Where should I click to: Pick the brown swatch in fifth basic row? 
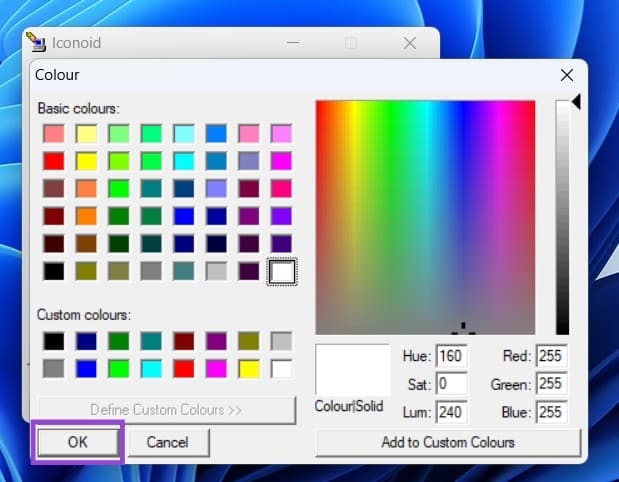click(86, 244)
